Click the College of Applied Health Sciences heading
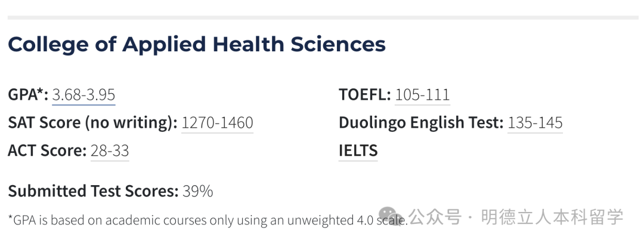Image resolution: width=644 pixels, height=243 pixels. click(x=197, y=45)
